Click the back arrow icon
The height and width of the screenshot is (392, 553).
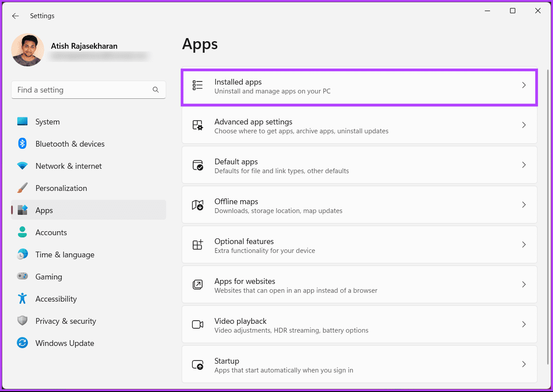pos(16,16)
